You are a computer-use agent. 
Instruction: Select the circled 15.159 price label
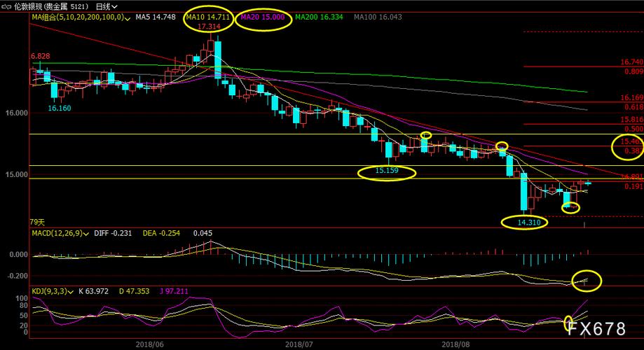(386, 170)
